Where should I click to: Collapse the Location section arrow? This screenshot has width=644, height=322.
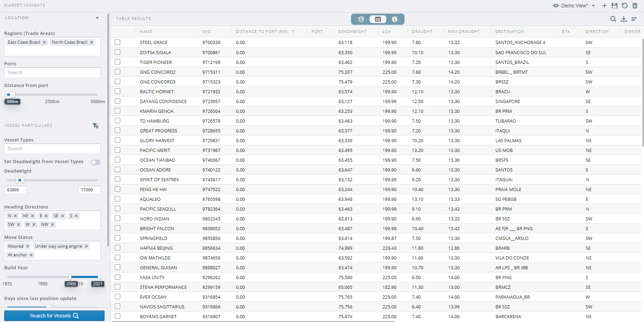click(x=97, y=18)
